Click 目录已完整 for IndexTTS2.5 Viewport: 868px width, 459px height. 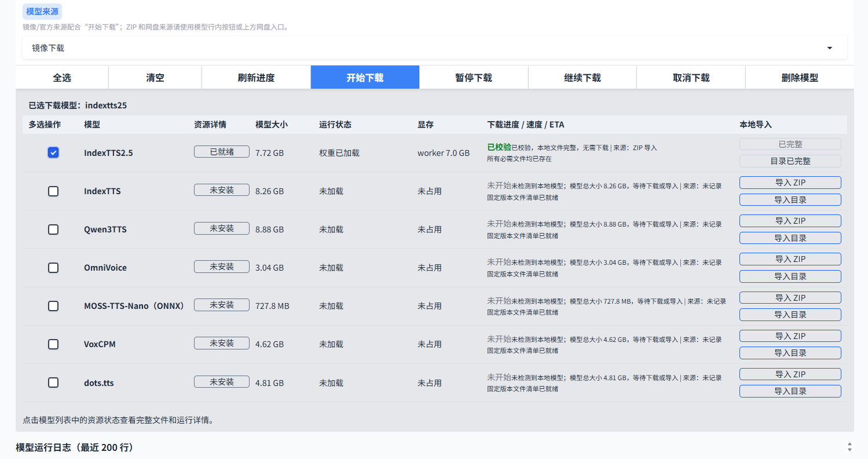[790, 161]
